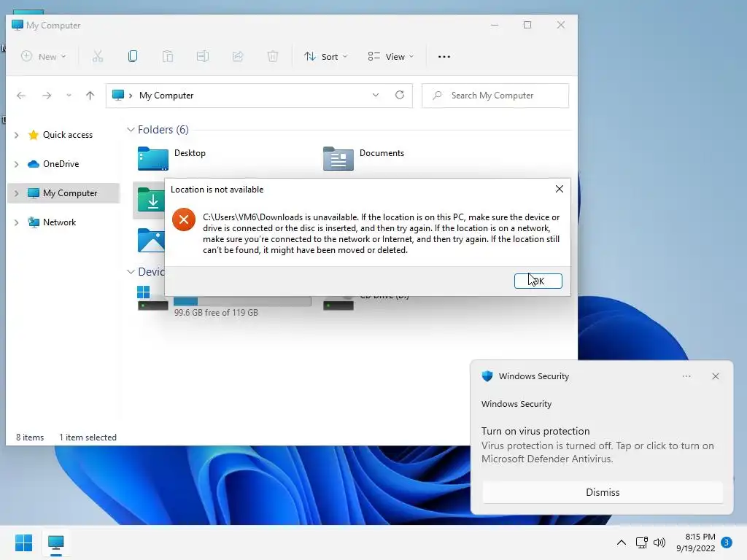Open notification center badge showing 3
The width and height of the screenshot is (747, 560).
coord(727,542)
